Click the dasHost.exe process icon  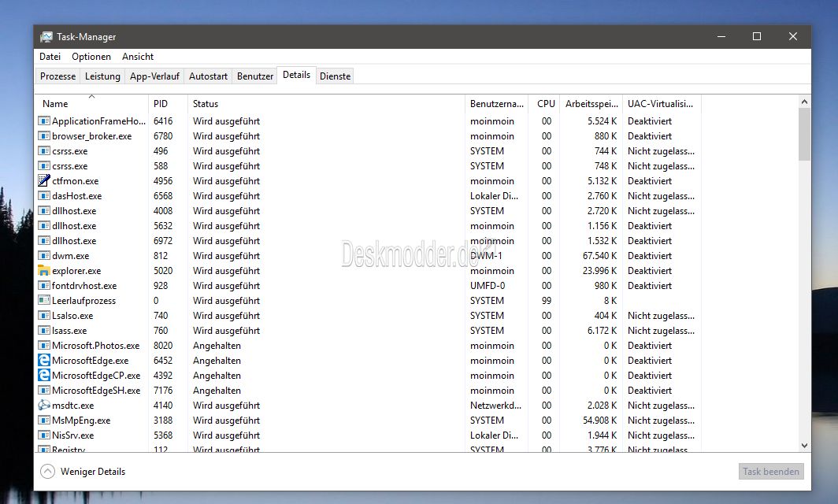pos(44,195)
